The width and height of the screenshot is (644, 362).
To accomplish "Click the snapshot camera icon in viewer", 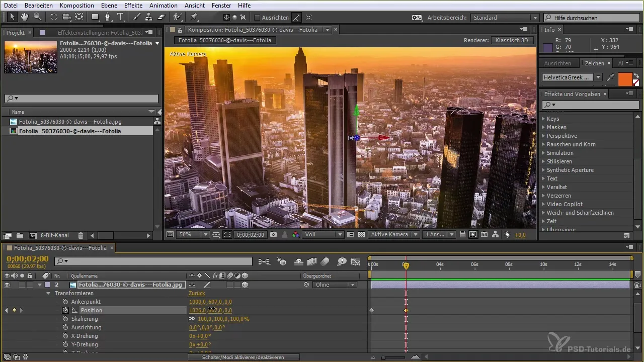I will point(273,234).
